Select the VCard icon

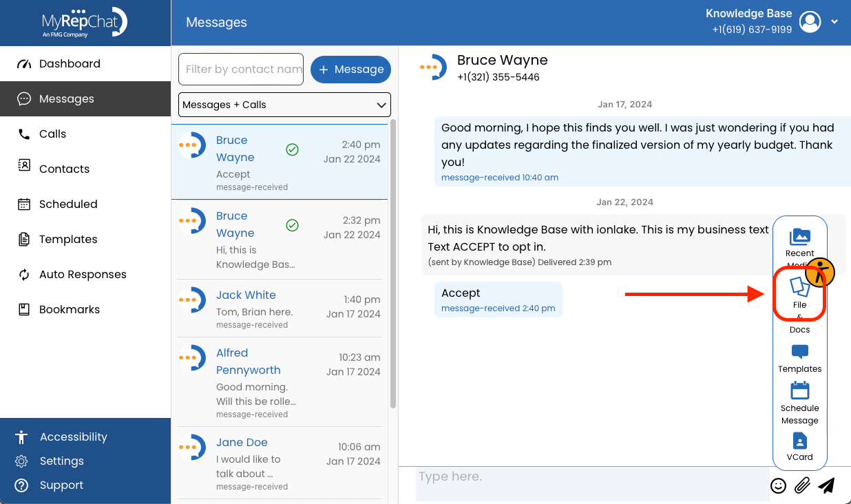799,441
